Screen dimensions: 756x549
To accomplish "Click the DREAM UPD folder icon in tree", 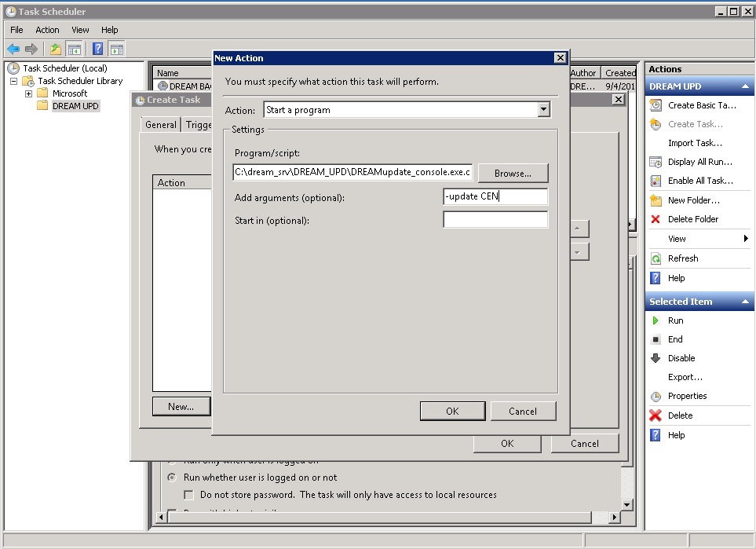I will tap(43, 106).
